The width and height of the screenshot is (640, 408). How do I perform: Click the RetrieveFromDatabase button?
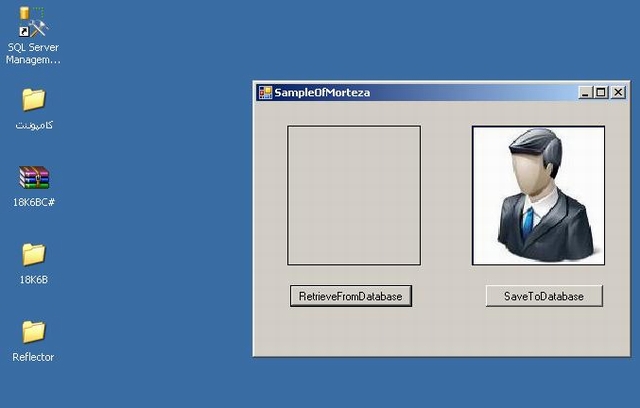coord(351,296)
